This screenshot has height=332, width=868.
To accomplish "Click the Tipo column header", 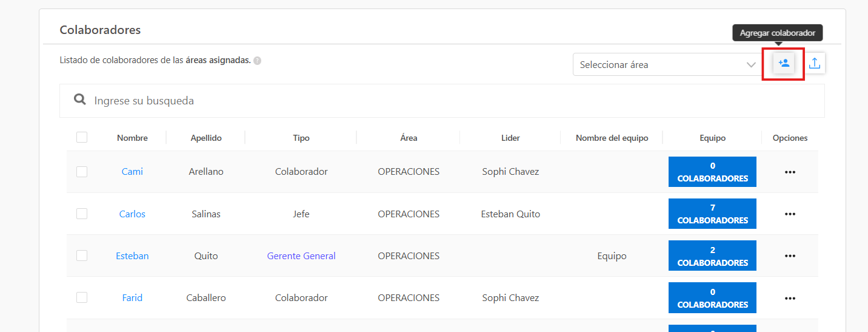I will click(x=301, y=138).
